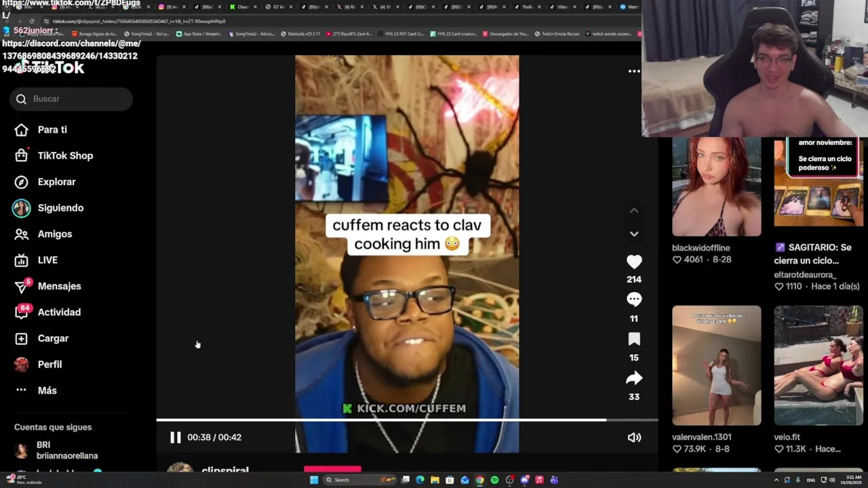
Task: Reload the page in browser
Action: point(32,21)
